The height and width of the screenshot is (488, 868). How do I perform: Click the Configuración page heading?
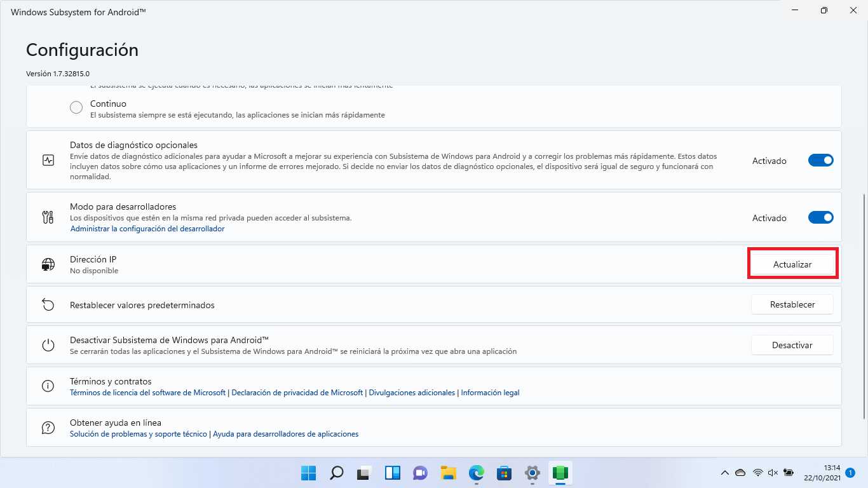pyautogui.click(x=82, y=50)
